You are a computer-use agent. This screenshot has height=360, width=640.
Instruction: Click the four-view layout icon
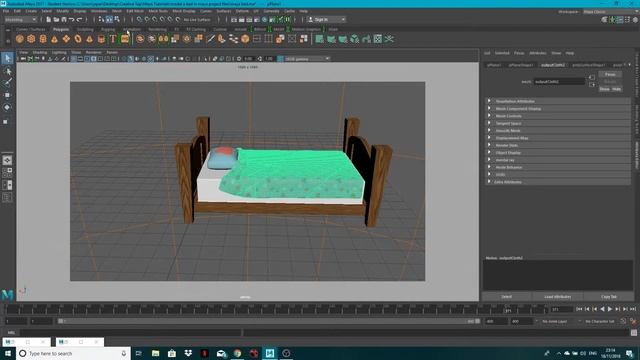point(7,173)
